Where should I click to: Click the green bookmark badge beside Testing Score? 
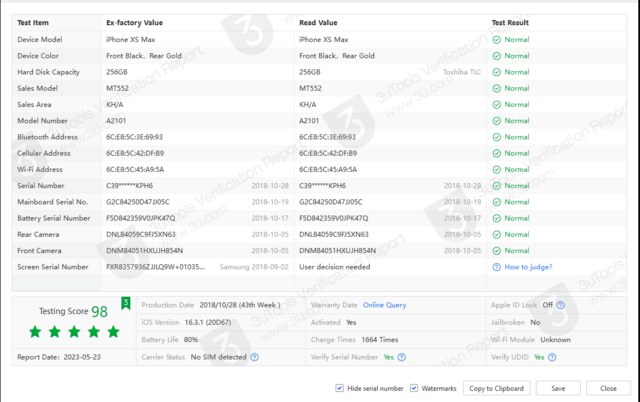pyautogui.click(x=126, y=303)
